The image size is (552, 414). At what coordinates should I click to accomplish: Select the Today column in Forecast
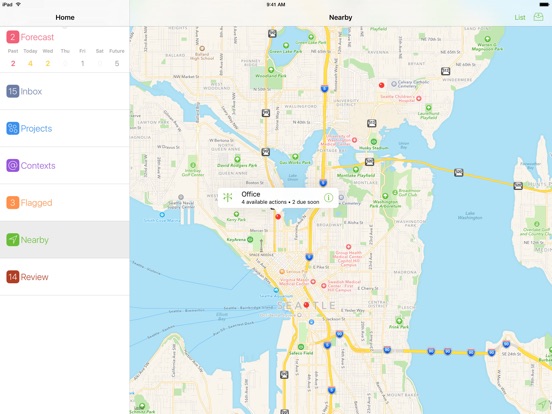30,58
